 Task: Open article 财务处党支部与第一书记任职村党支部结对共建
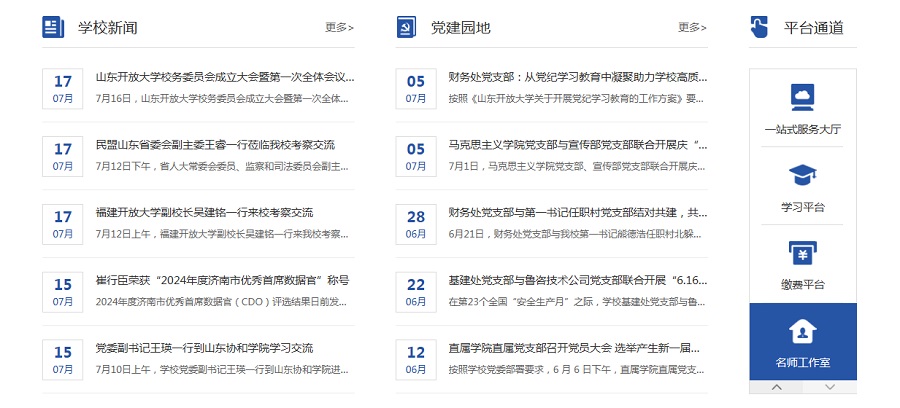578,212
